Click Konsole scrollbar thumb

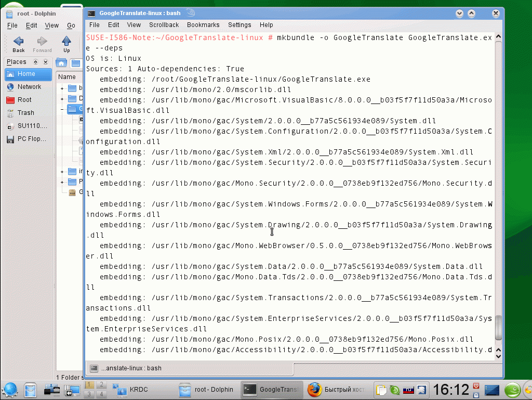point(498,328)
